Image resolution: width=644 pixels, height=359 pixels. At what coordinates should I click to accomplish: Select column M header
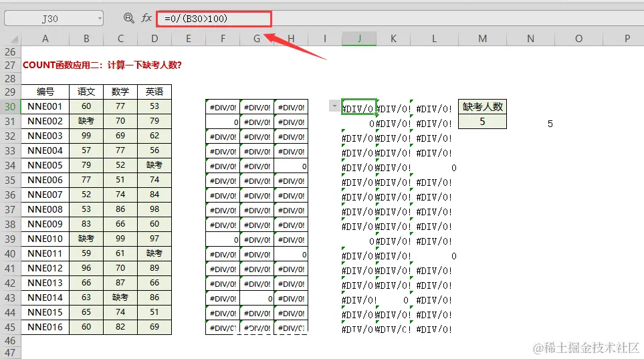(x=482, y=39)
